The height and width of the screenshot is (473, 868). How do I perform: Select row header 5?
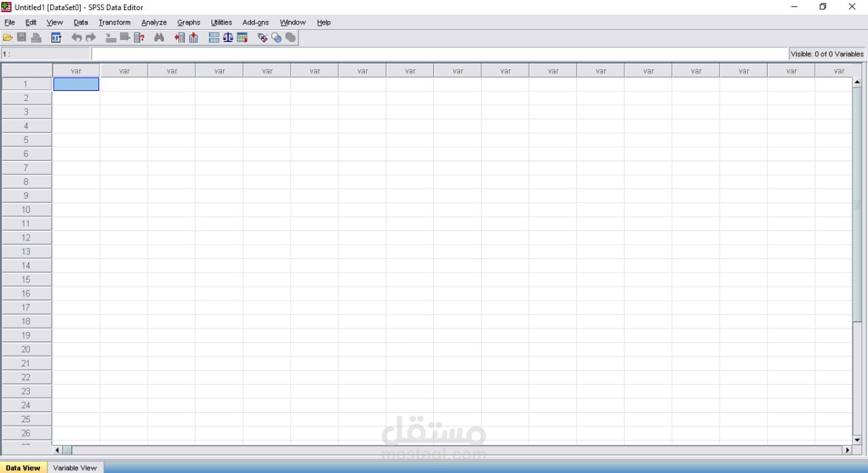[x=26, y=140]
